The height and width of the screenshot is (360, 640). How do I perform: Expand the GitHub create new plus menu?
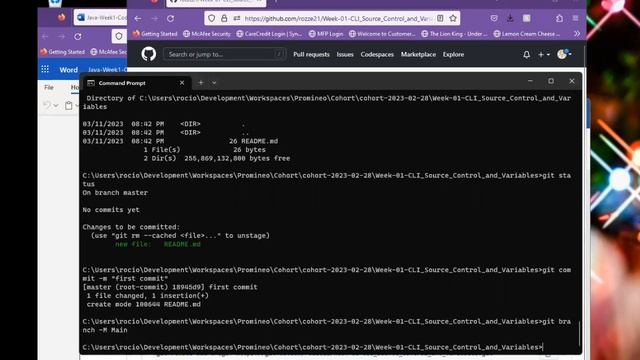tap(544, 54)
